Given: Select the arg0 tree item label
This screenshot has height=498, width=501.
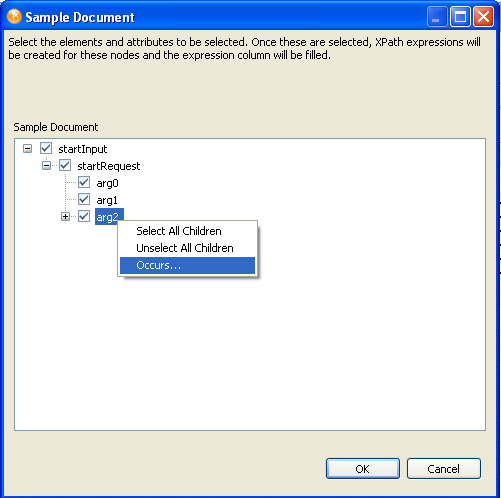Looking at the screenshot, I should point(107,183).
